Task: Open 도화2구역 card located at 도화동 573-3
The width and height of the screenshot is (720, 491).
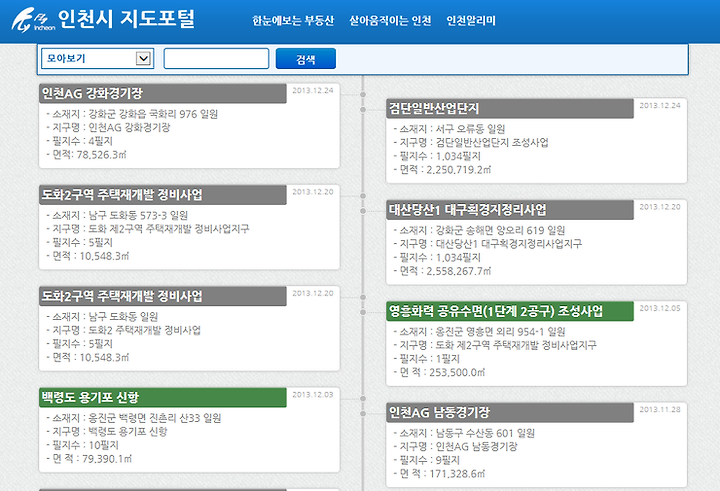Action: pos(163,195)
